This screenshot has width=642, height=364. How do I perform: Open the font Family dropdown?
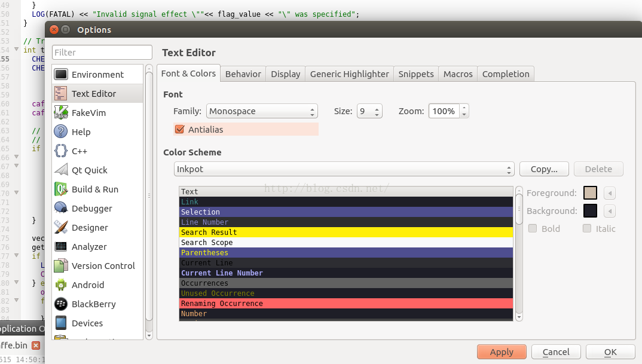[x=262, y=111]
